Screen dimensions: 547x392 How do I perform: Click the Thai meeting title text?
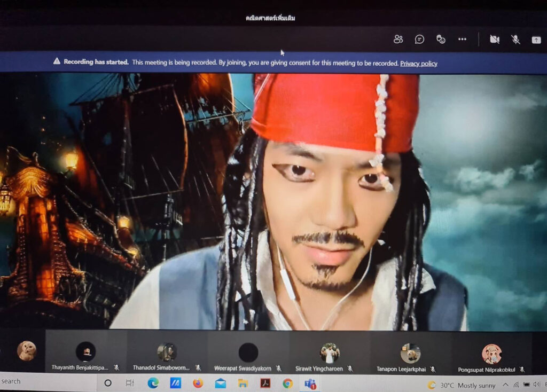pyautogui.click(x=270, y=18)
